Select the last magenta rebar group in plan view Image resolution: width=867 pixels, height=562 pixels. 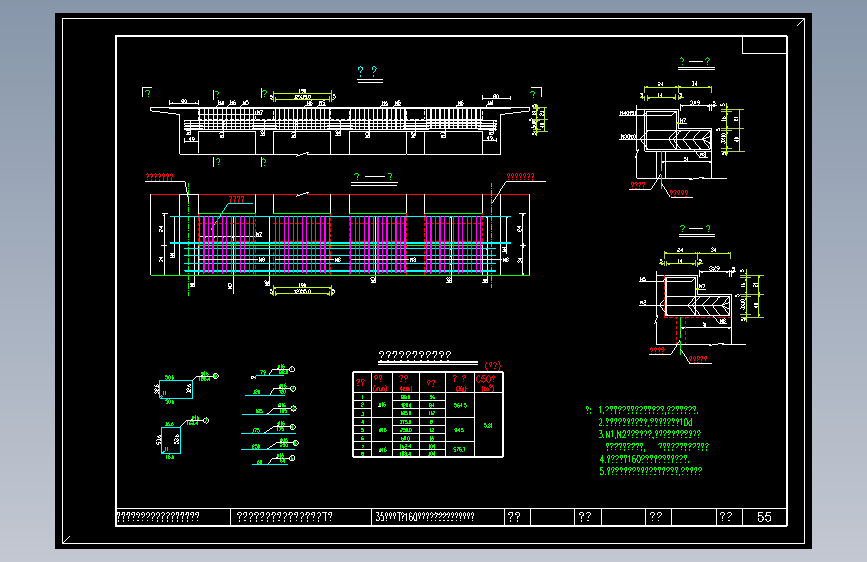453,245
